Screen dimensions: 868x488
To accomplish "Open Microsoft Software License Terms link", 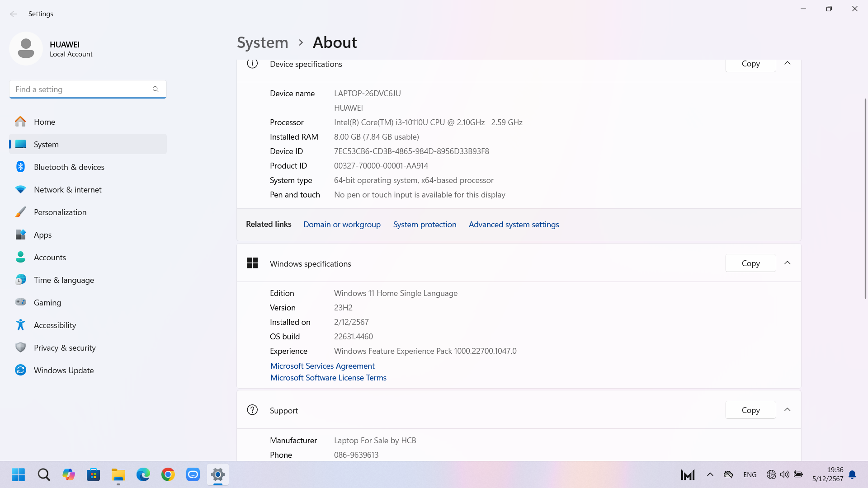I will 328,378.
